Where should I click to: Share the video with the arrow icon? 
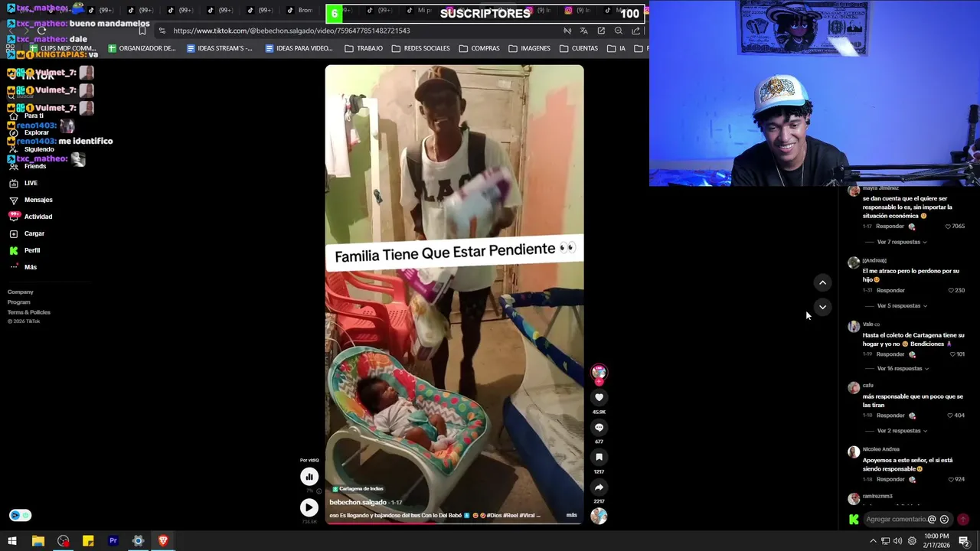[x=599, y=487]
